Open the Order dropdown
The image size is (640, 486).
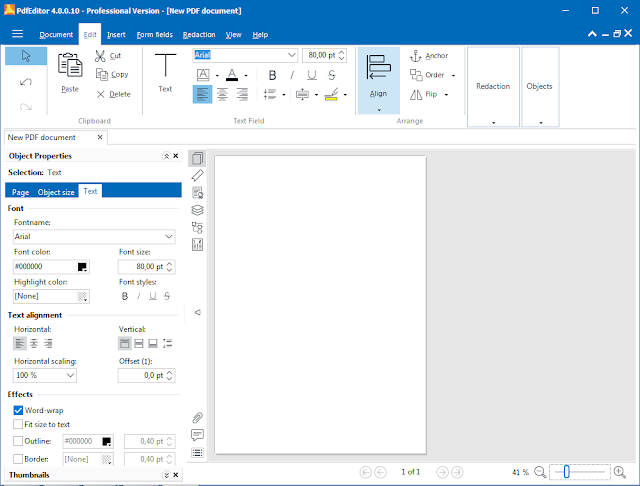pos(453,75)
